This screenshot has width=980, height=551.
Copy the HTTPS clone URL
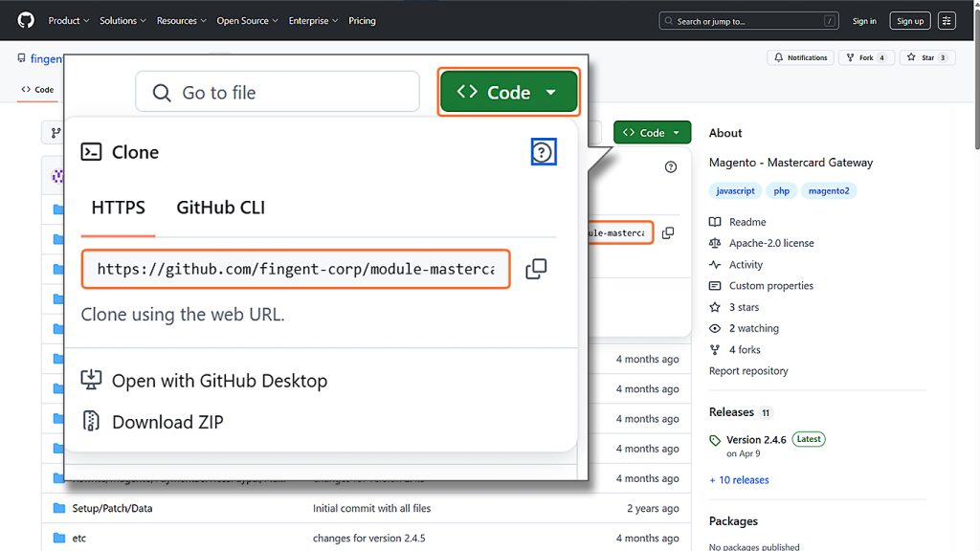[x=536, y=269]
